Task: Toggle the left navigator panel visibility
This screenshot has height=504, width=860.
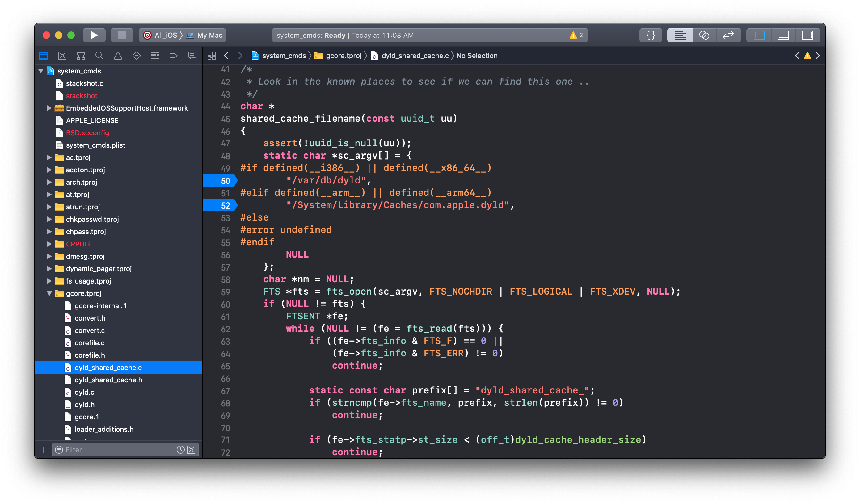Action: pyautogui.click(x=759, y=35)
